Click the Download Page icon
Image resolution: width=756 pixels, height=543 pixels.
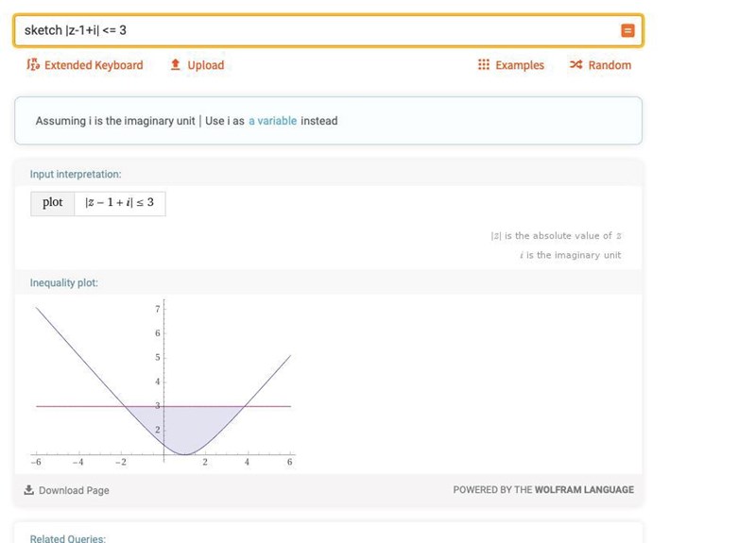tap(29, 490)
